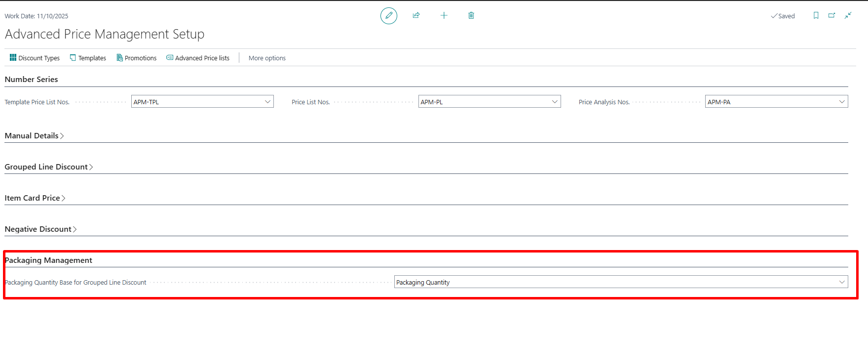The width and height of the screenshot is (868, 338).
Task: Click the Packaging Quantity Base field
Action: click(x=617, y=282)
